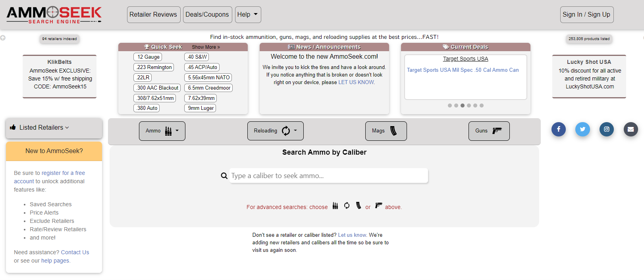The height and width of the screenshot is (280, 644).
Task: Open the Reloading dropdown menu
Action: [276, 131]
